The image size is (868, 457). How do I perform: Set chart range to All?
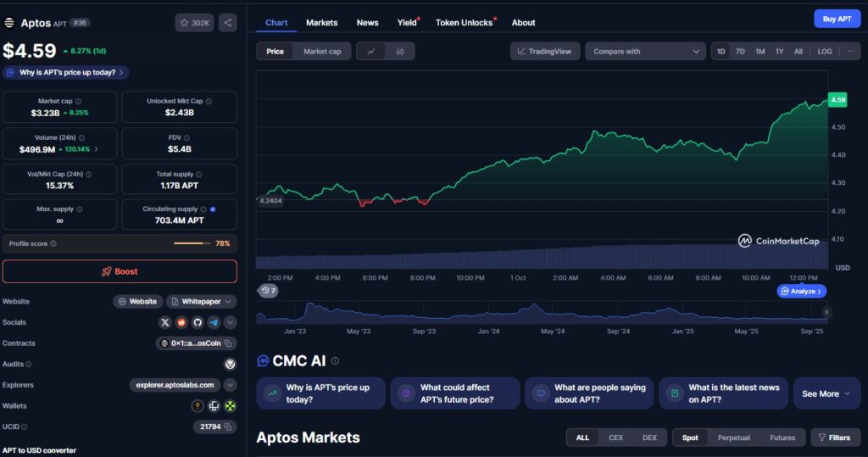pos(798,52)
